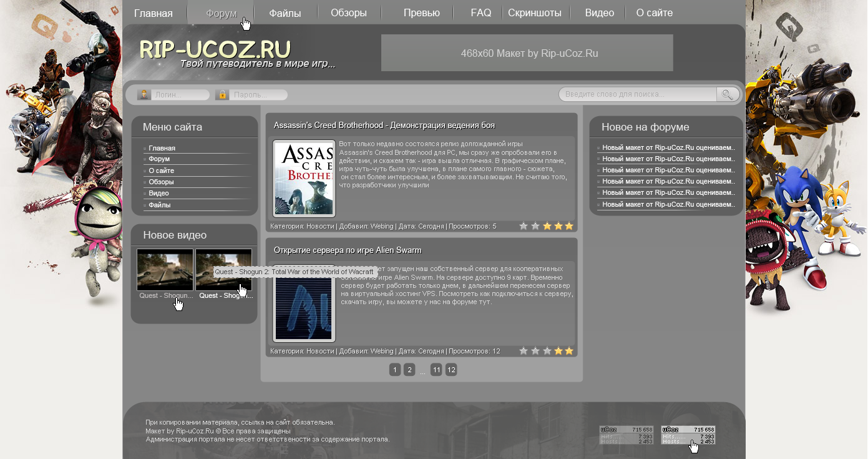The width and height of the screenshot is (868, 459).
Task: Open the Assassin's Creed Brotherhood article title
Action: coord(384,126)
